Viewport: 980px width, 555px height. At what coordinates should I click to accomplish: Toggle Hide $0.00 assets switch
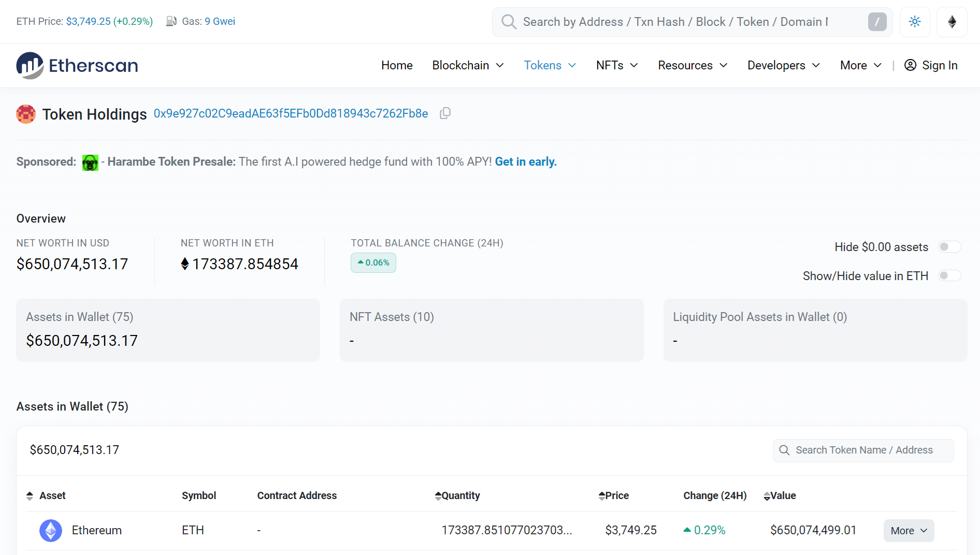click(x=950, y=247)
